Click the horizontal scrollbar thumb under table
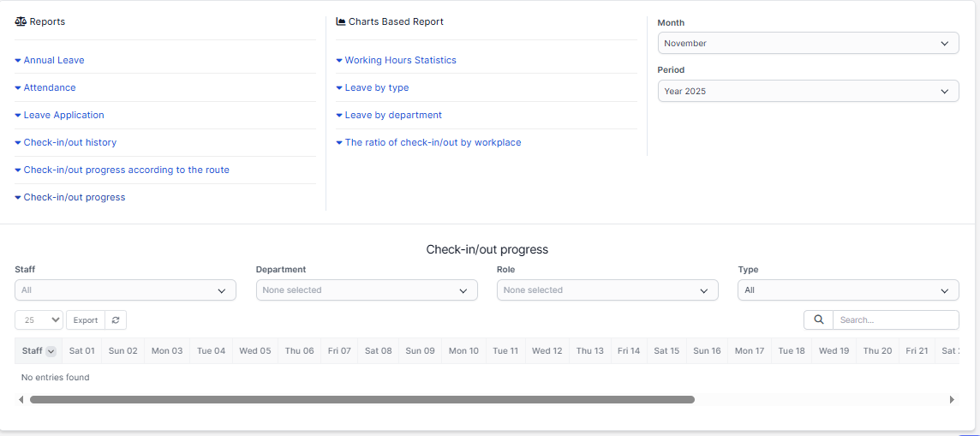Viewport: 980px width, 436px height. point(362,399)
